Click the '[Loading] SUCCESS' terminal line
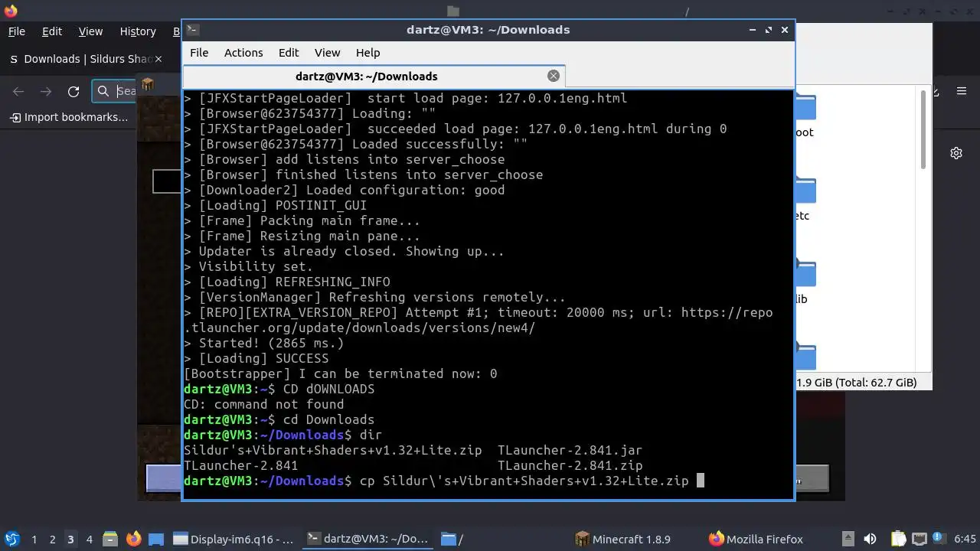 pyautogui.click(x=256, y=358)
